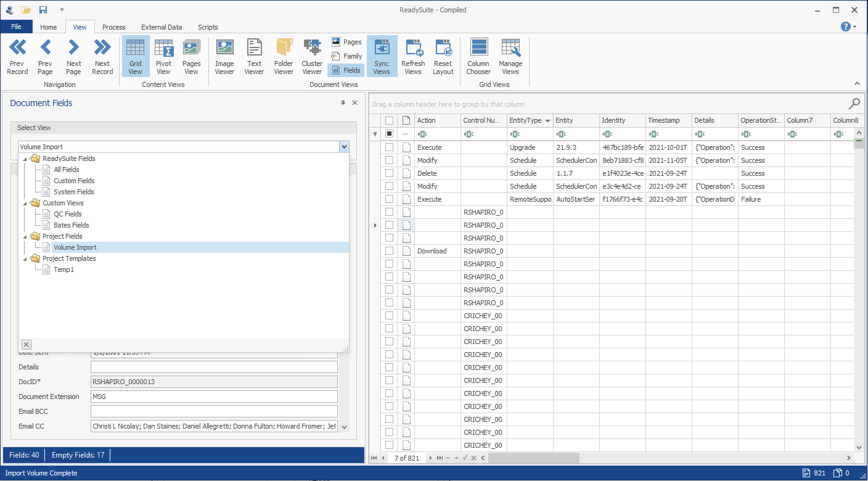This screenshot has width=868, height=481.
Task: Go to the previous record
Action: pos(17,57)
